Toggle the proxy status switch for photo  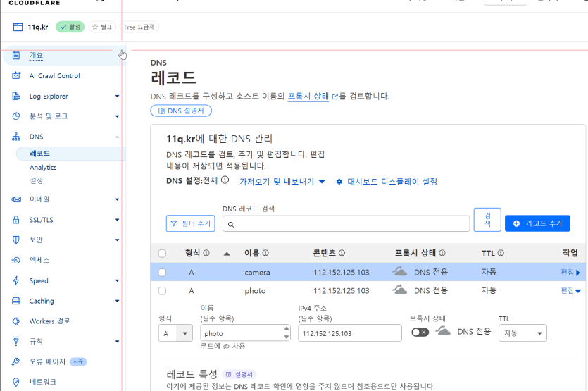pyautogui.click(x=420, y=332)
